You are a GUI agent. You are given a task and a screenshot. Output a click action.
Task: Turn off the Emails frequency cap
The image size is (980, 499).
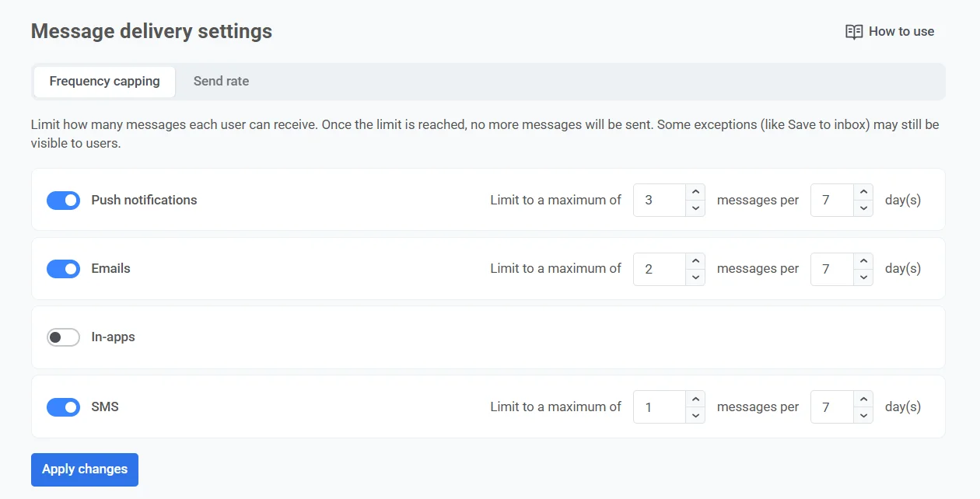[64, 269]
